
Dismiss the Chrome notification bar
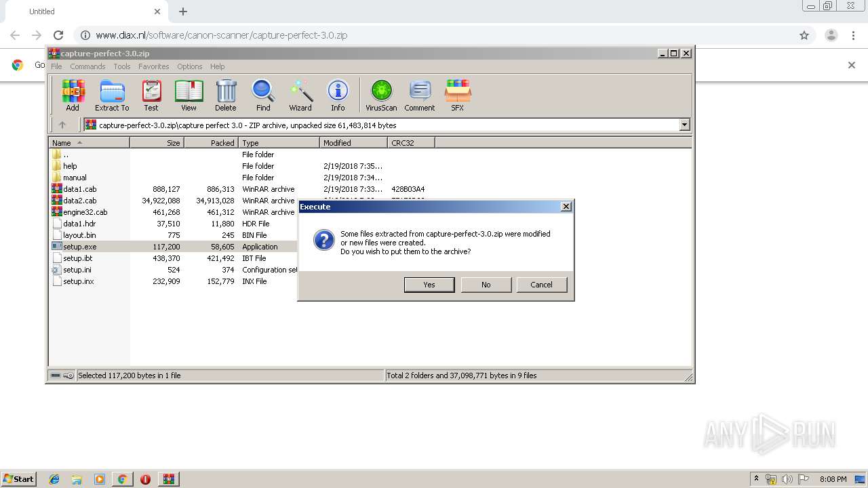pyautogui.click(x=852, y=65)
